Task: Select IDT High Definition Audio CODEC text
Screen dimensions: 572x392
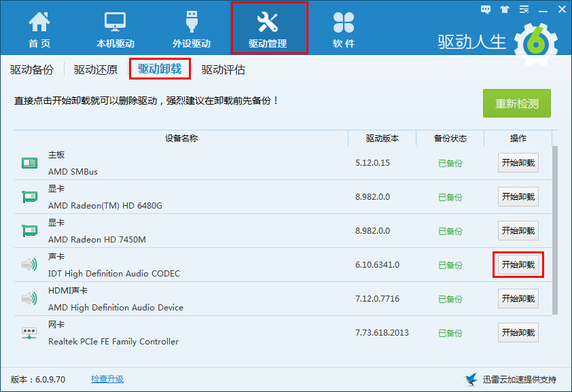Action: (114, 274)
